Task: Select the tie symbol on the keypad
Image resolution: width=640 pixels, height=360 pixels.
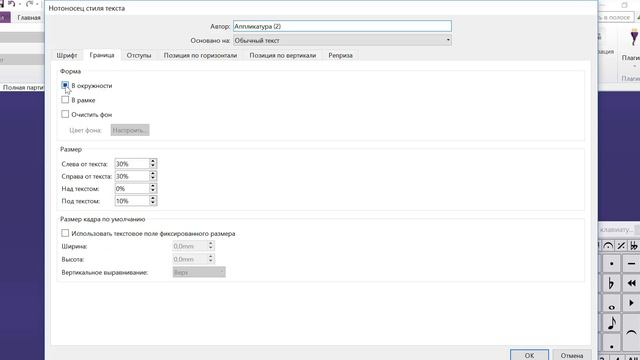Action: 631,333
